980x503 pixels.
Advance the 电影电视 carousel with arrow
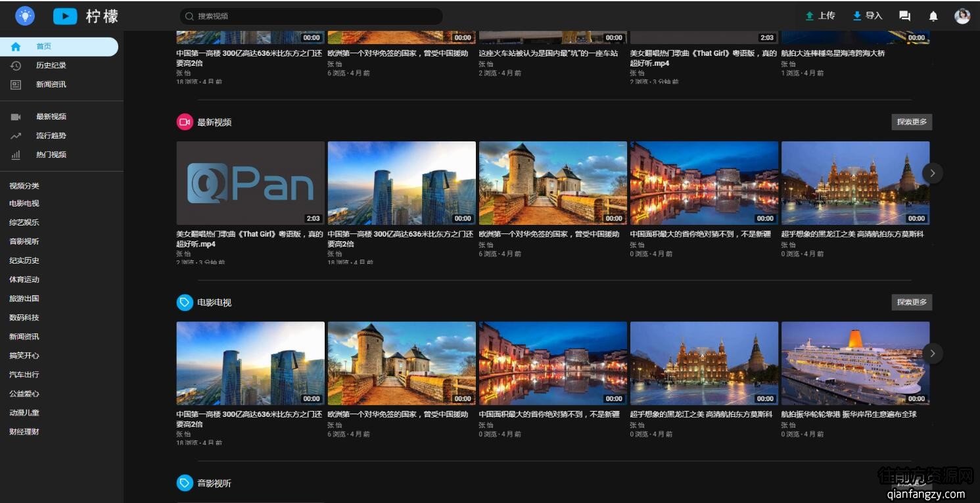(933, 353)
